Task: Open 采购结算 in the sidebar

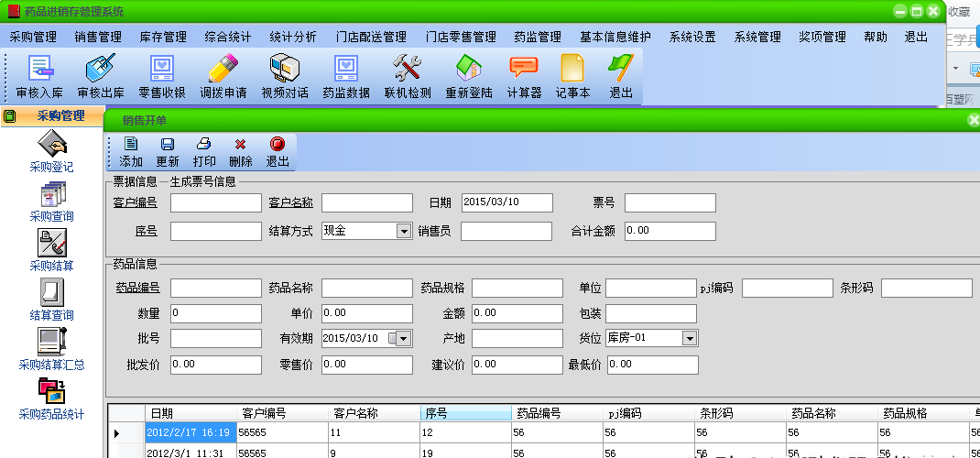Action: tap(51, 251)
